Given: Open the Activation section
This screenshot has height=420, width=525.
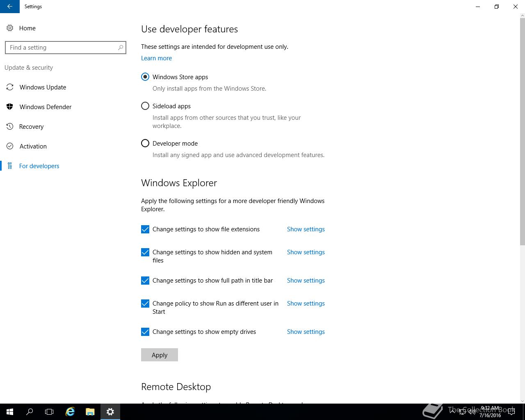Looking at the screenshot, I should (x=33, y=146).
